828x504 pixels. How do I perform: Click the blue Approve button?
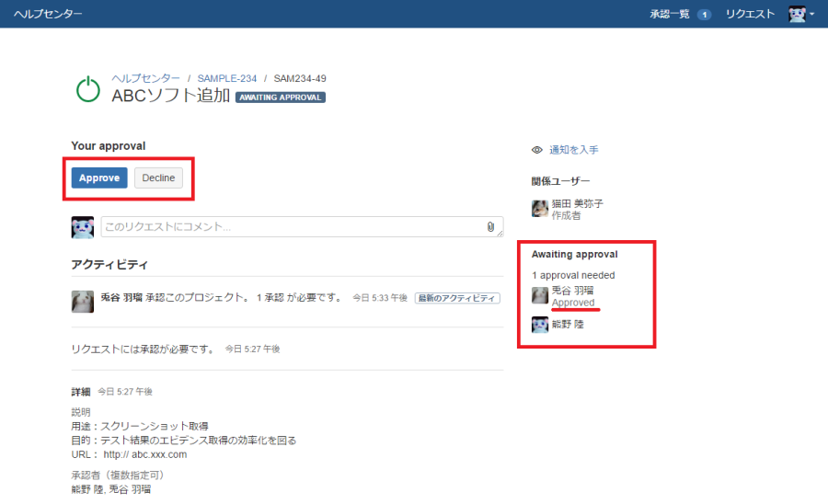[x=99, y=178]
